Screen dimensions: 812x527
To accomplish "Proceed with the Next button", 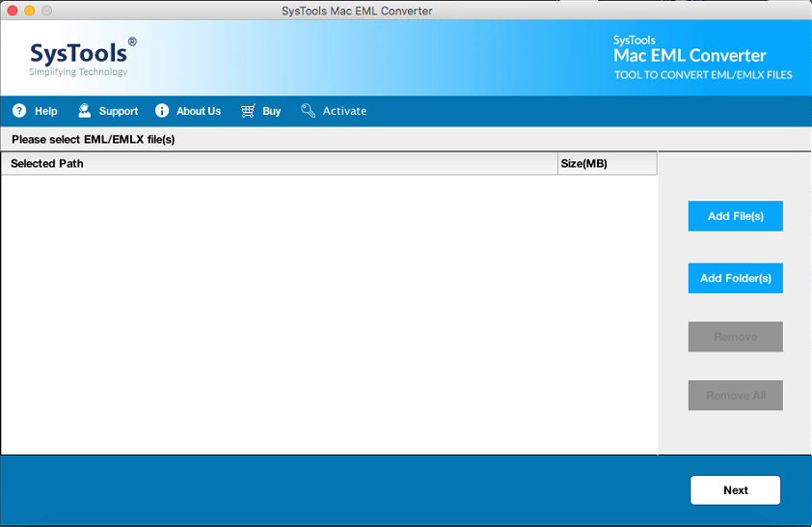I will pyautogui.click(x=736, y=490).
